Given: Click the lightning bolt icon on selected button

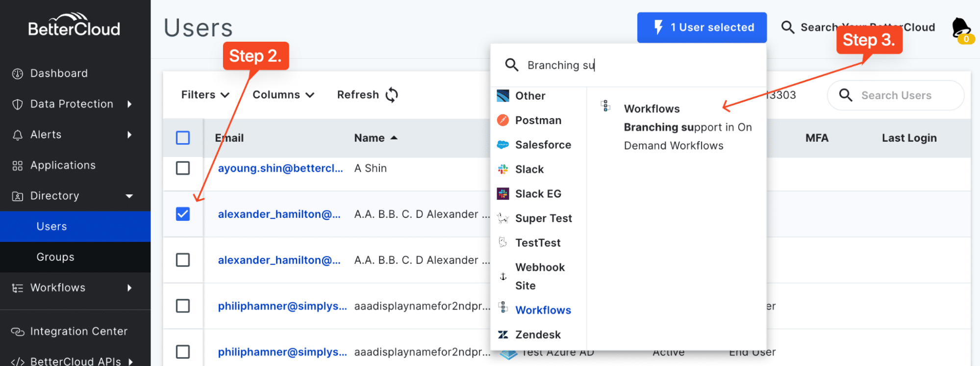Looking at the screenshot, I should point(658,27).
